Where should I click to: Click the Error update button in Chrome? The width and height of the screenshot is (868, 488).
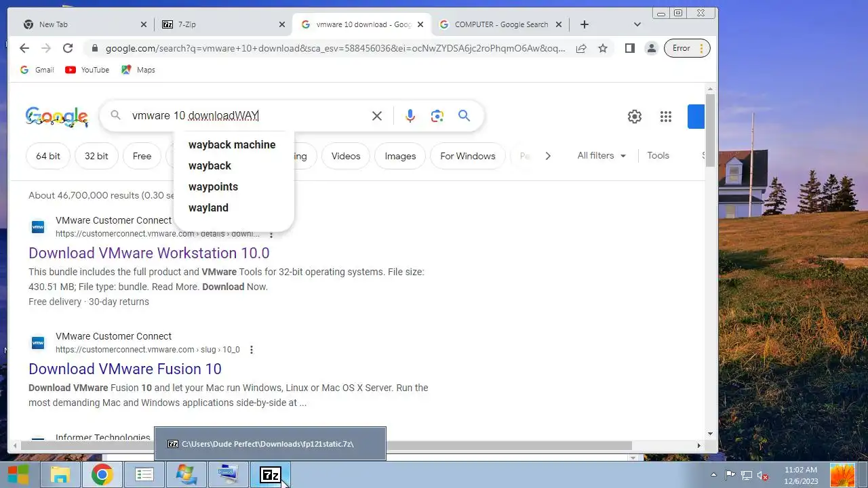[x=687, y=48]
